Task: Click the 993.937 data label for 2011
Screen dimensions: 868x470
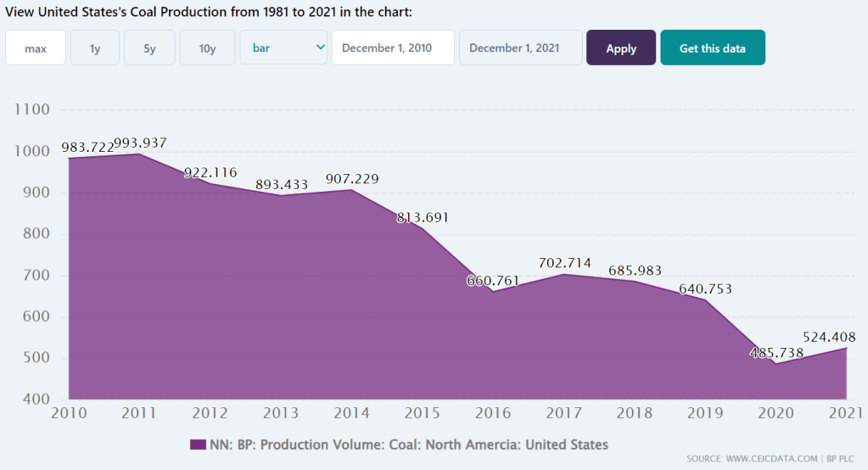Action: [140, 143]
